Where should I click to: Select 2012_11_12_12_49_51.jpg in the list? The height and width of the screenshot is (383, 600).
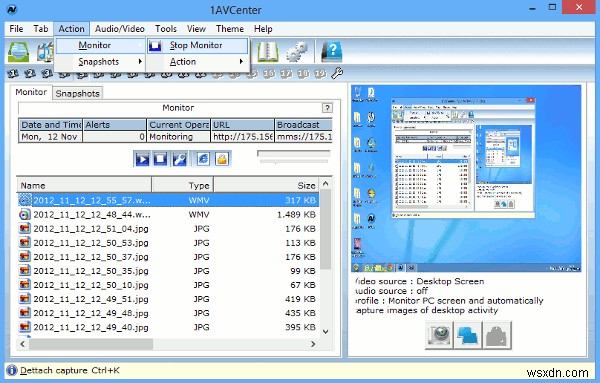click(168, 299)
